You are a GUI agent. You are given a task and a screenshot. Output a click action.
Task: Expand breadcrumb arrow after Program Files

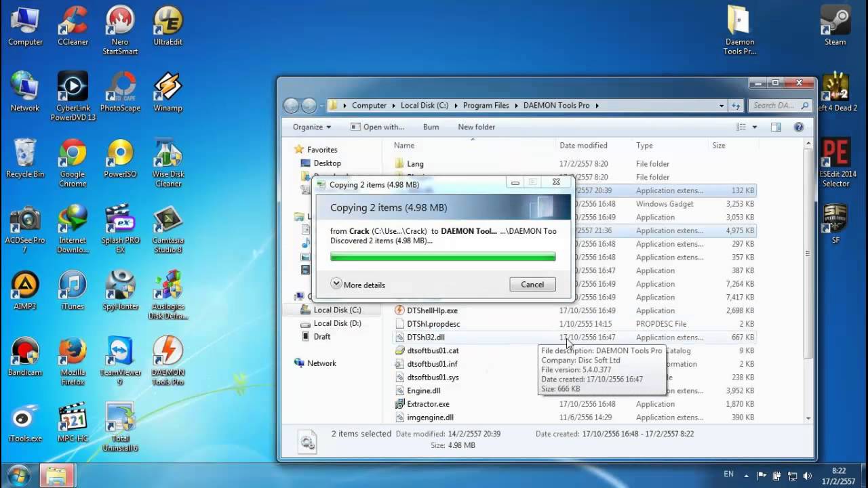tap(516, 106)
